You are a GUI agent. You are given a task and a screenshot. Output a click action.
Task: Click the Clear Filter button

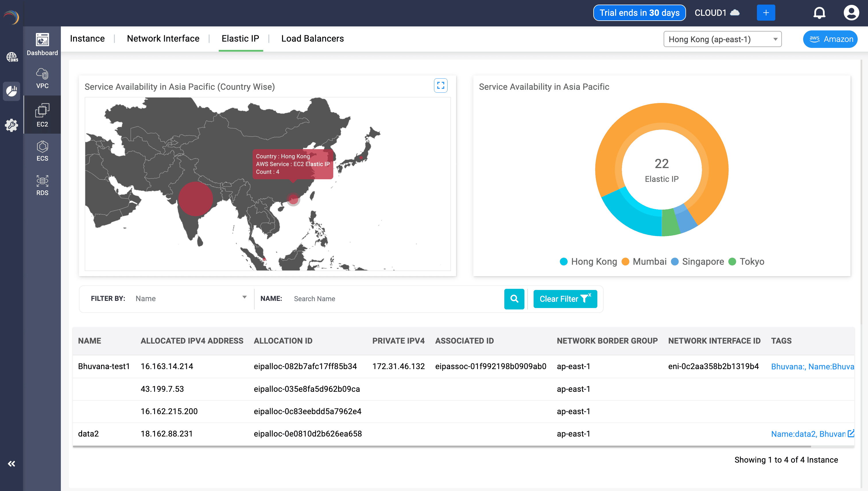565,299
